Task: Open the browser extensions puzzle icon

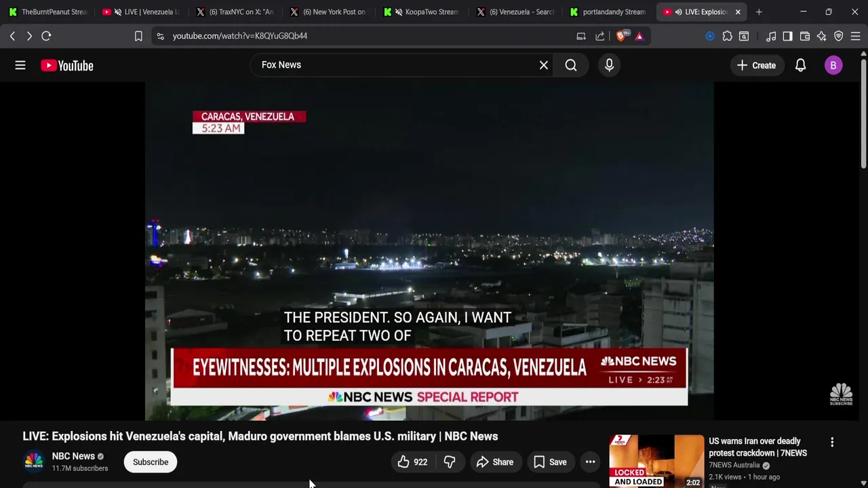Action: [727, 36]
